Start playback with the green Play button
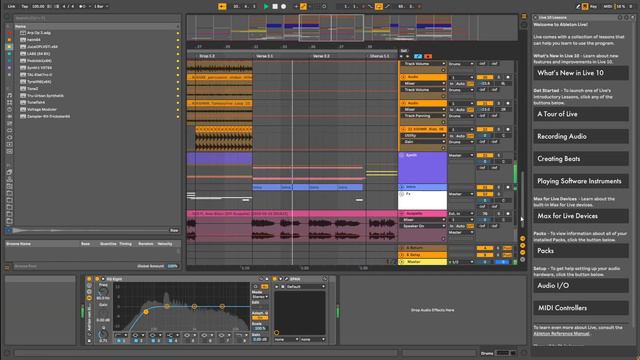This screenshot has height=360, width=640. pos(266,7)
